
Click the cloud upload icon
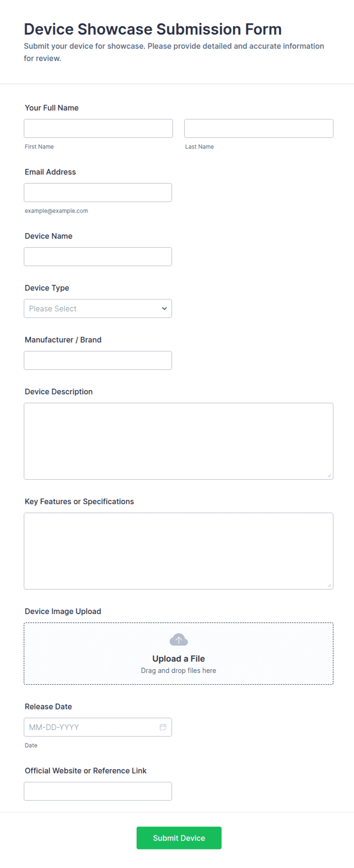coord(179,639)
